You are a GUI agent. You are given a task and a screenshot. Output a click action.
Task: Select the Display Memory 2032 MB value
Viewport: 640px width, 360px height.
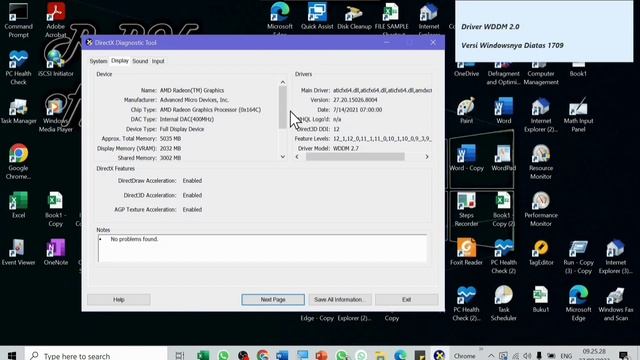tap(170, 149)
